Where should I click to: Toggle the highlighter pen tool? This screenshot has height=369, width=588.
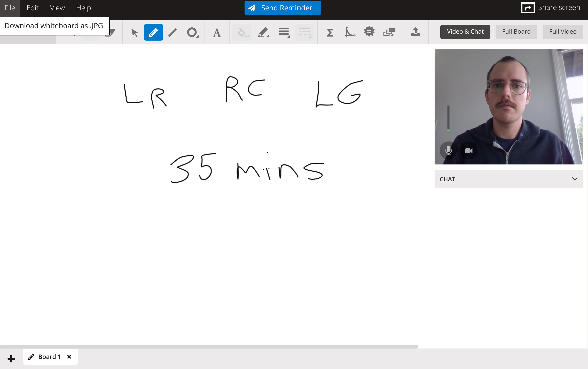263,32
